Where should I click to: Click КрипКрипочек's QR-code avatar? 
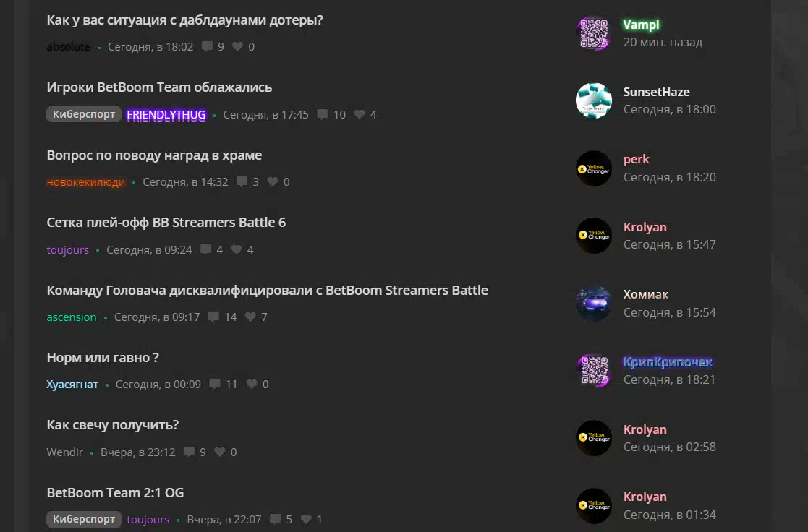(594, 371)
